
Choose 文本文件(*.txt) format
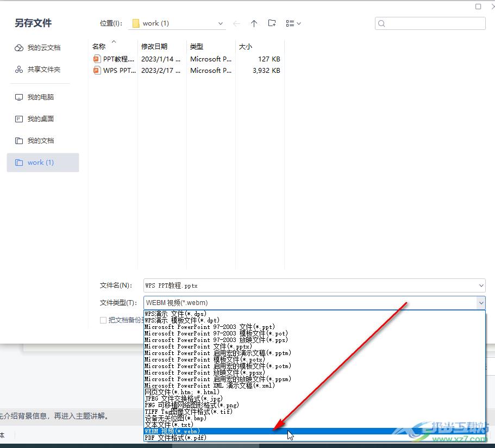tap(315, 425)
